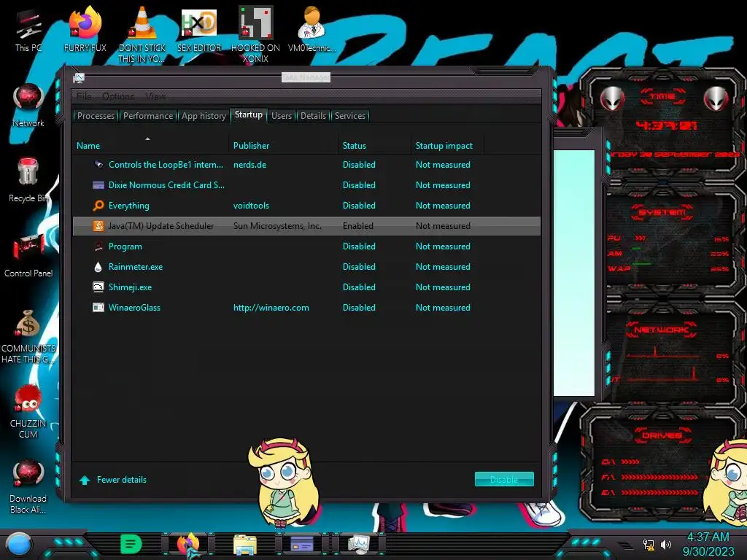Click the WinaeroGlass entry icon
Image resolution: width=747 pixels, height=560 pixels.
point(98,307)
